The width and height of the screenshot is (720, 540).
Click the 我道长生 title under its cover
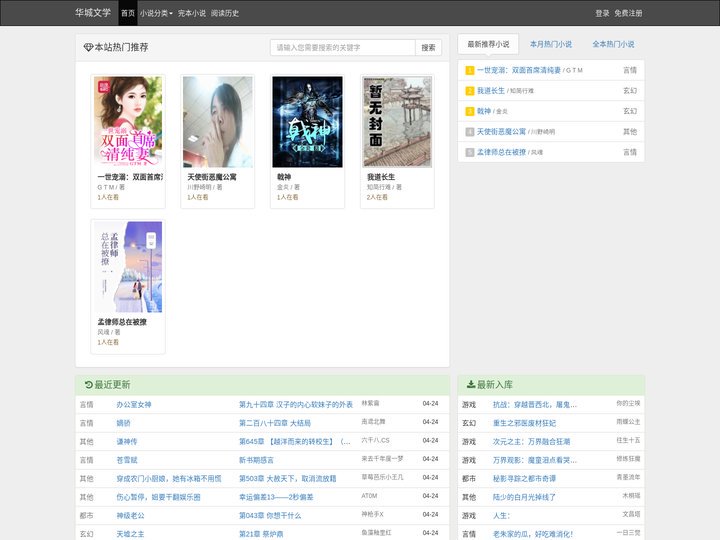(381, 177)
